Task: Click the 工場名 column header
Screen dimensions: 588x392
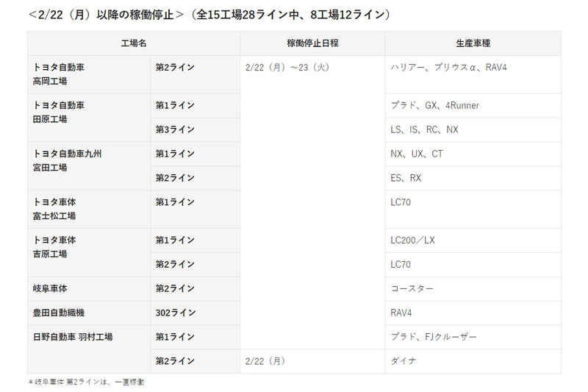Action: pos(134,43)
